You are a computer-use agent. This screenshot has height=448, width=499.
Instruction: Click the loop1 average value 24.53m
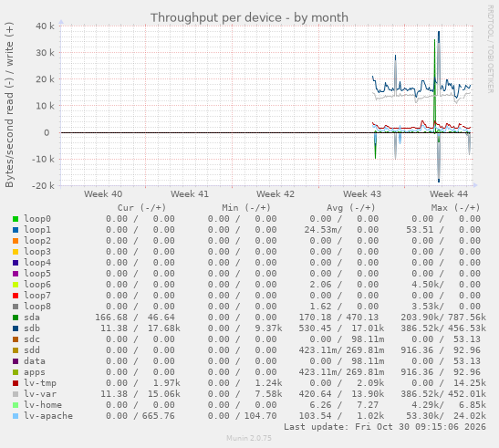coord(323,230)
